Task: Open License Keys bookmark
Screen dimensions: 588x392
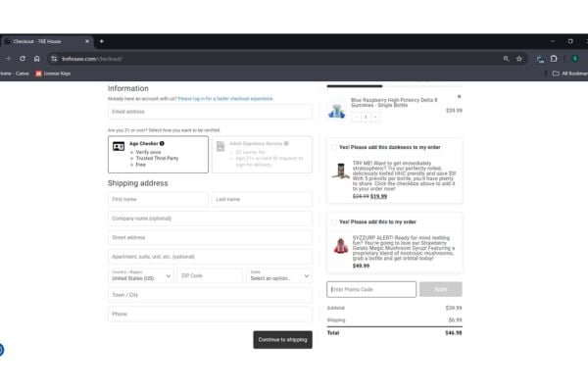Action: pos(53,73)
